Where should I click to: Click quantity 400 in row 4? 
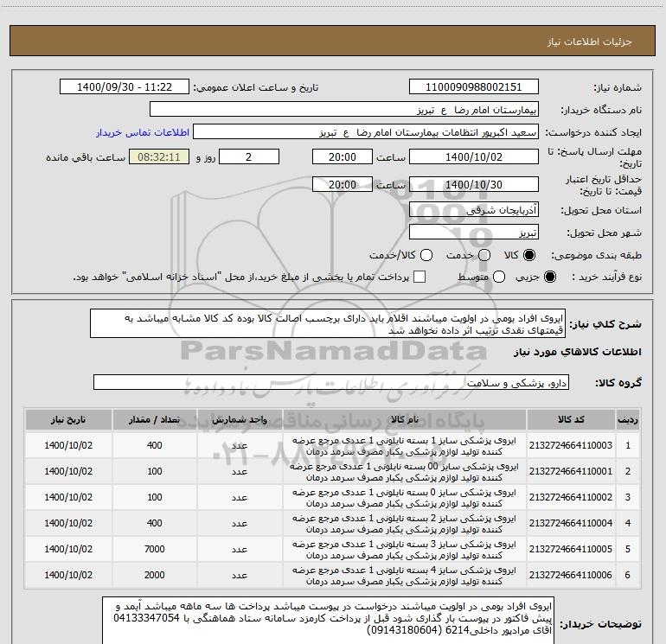click(x=155, y=523)
